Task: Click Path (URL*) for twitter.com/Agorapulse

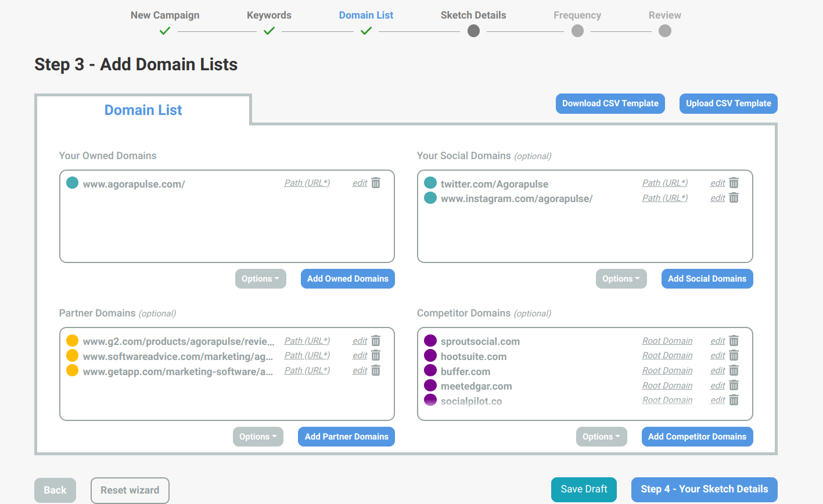Action: point(665,183)
